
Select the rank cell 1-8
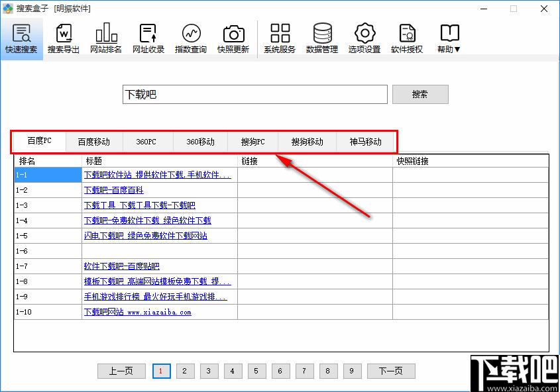[x=48, y=281]
